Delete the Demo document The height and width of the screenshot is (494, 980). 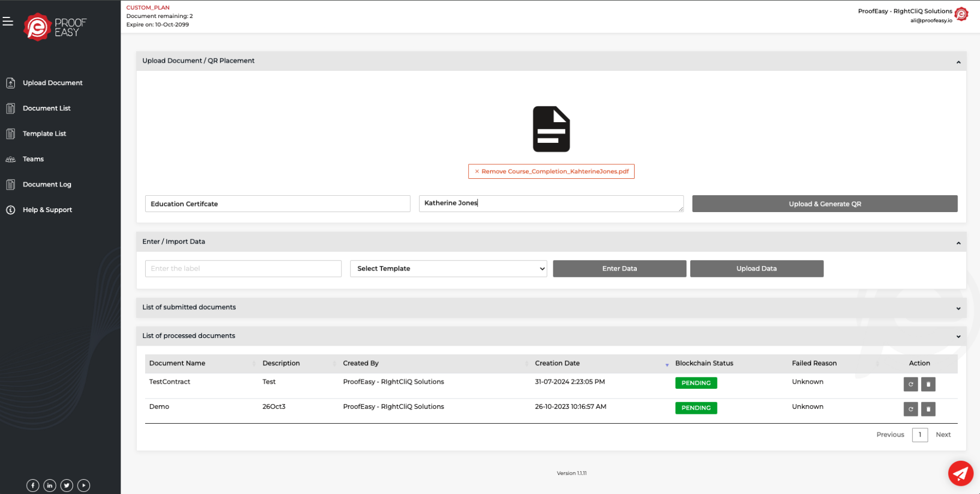pyautogui.click(x=928, y=409)
